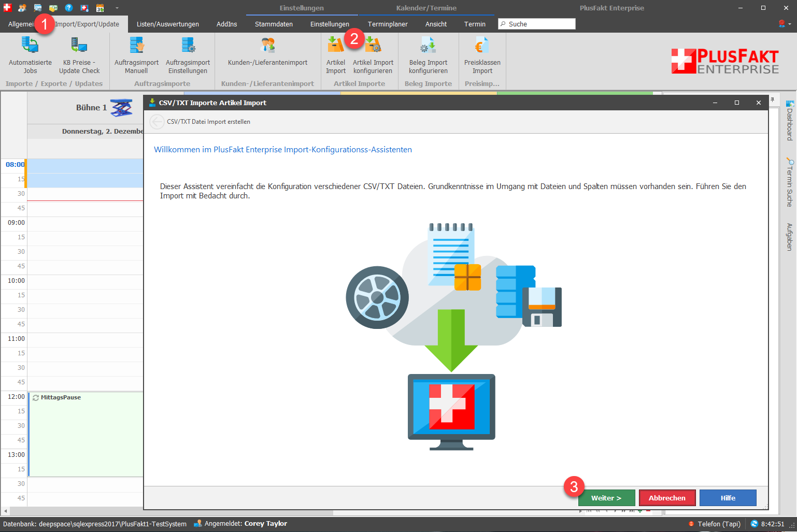Click the blue Hilfe button
Image resolution: width=797 pixels, height=532 pixels.
pyautogui.click(x=728, y=498)
